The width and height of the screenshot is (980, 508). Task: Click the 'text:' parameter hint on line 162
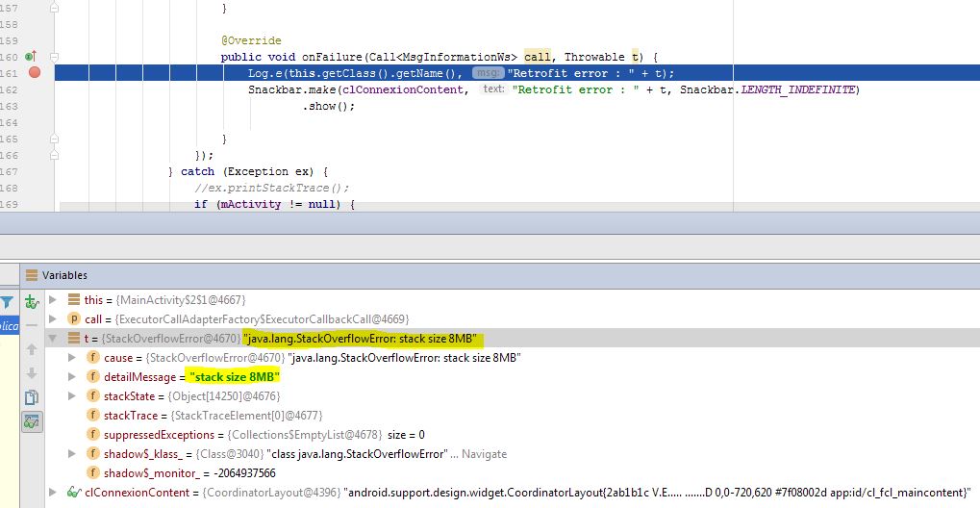click(x=493, y=89)
